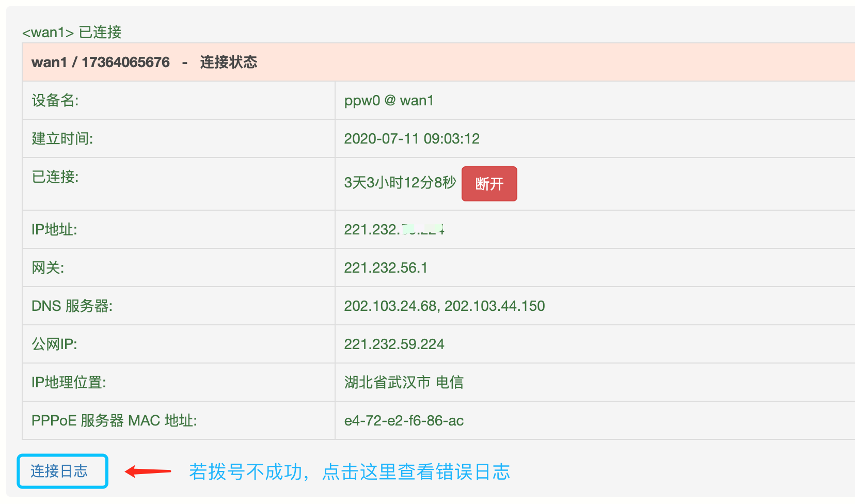The image size is (855, 504).
Task: Click the red arrow pointing at 连接日志
Action: pyautogui.click(x=148, y=471)
